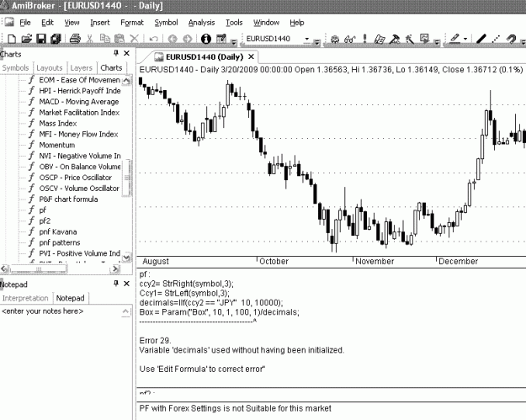
Task: Click the formula editor notepad icon
Action: (x=380, y=40)
